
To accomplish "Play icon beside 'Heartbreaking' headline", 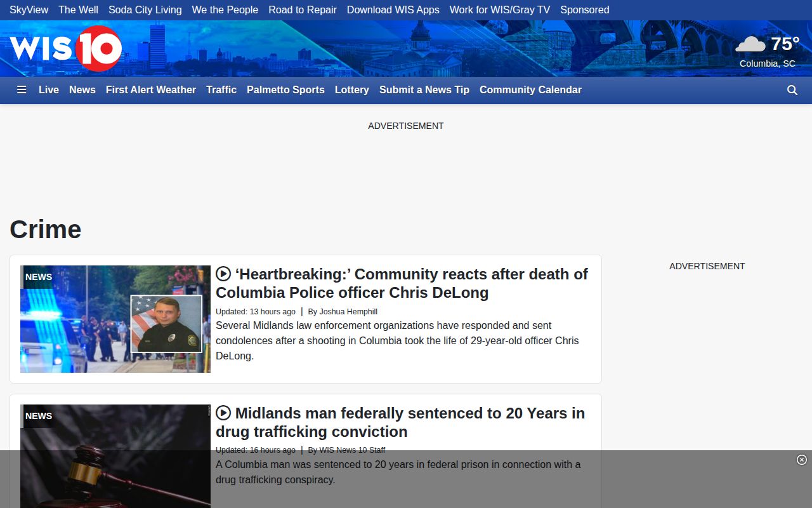I will (223, 274).
